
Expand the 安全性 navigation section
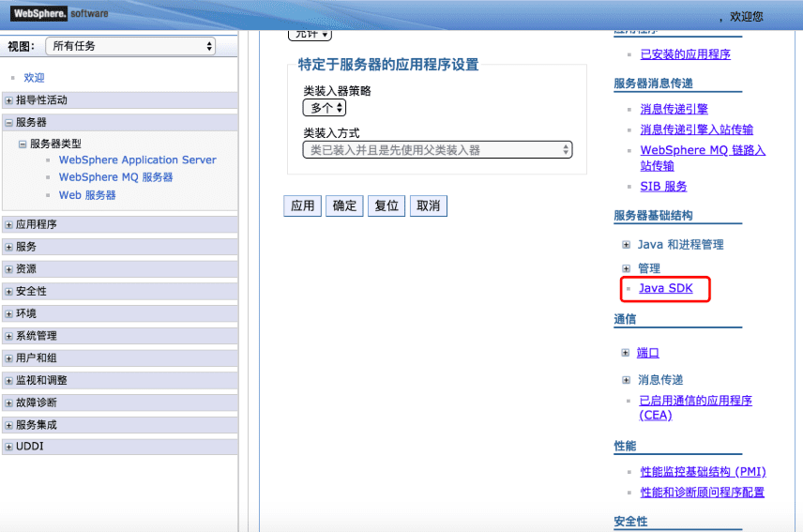tap(8, 292)
